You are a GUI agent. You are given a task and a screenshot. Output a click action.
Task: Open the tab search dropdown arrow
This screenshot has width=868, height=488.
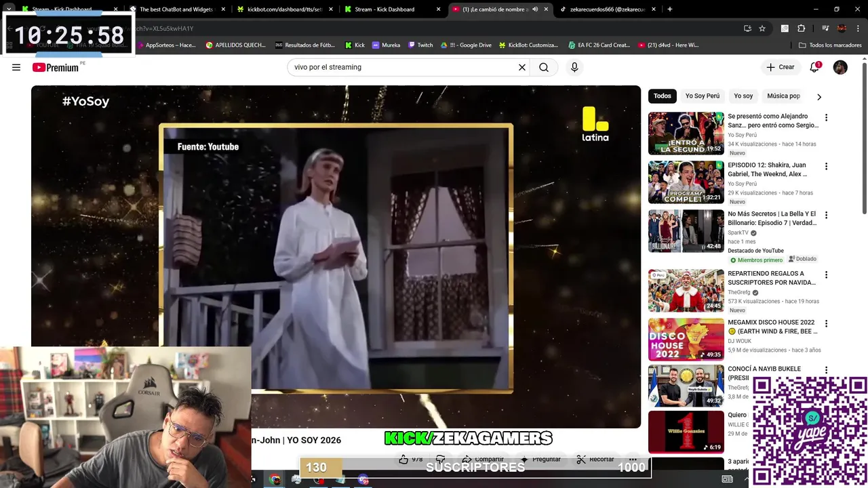[x=8, y=9]
